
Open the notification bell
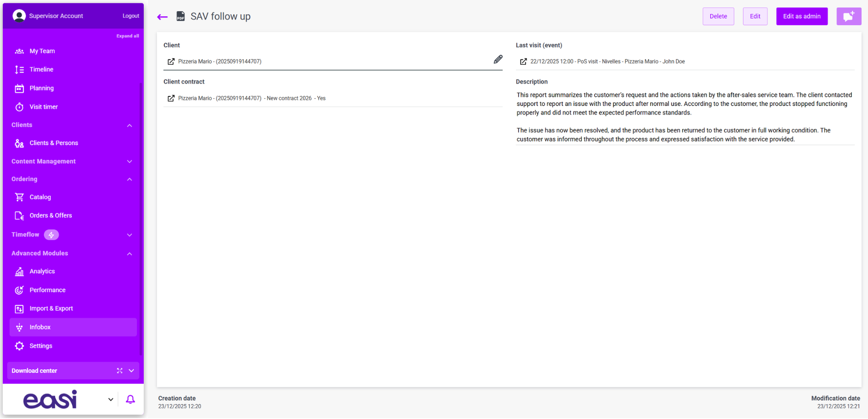[x=130, y=400]
